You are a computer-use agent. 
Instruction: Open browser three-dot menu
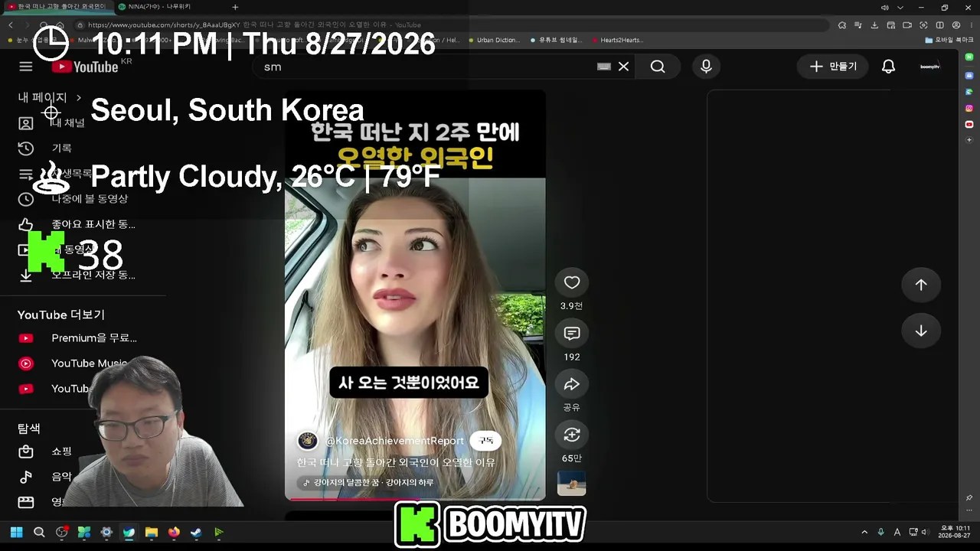click(972, 24)
